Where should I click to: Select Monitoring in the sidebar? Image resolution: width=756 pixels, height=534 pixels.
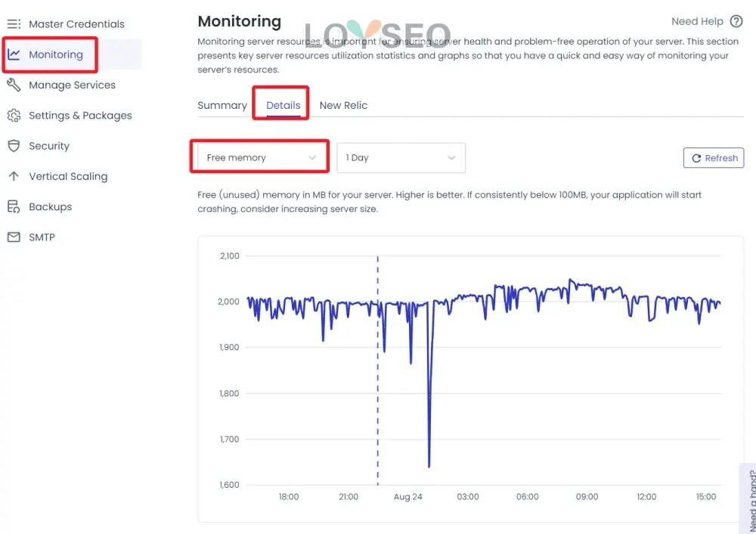56,54
